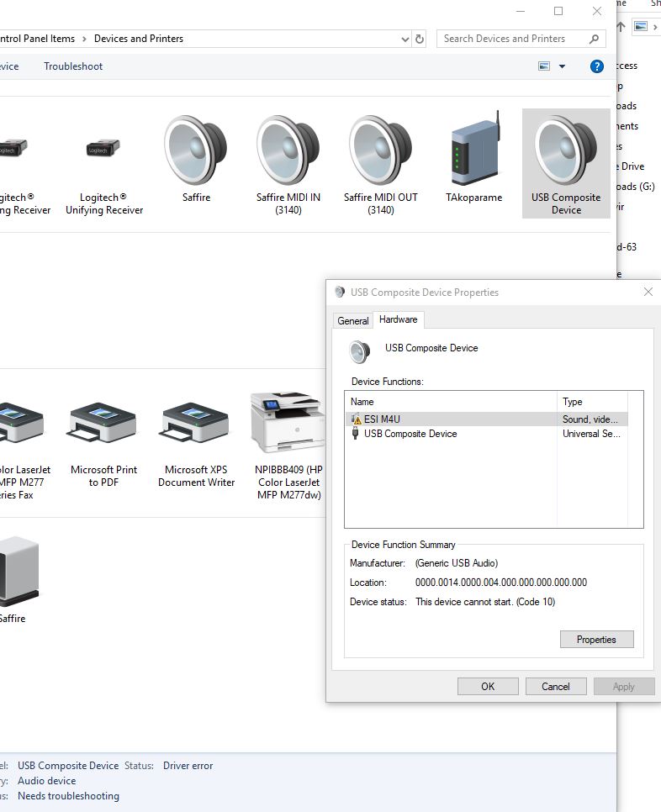Minimize the Devices and Printers window
Screen dimensions: 661x812
coord(521,11)
